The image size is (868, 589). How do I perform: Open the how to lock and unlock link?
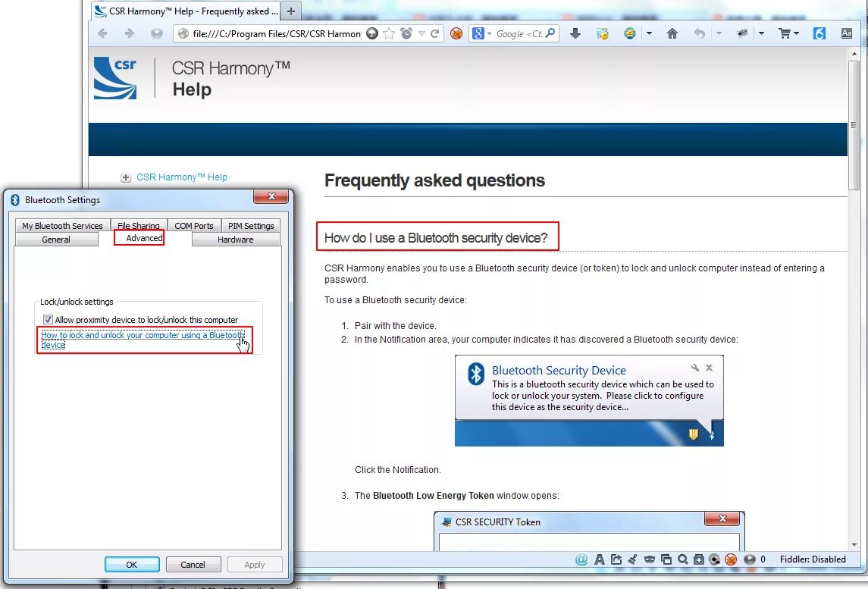(x=143, y=340)
